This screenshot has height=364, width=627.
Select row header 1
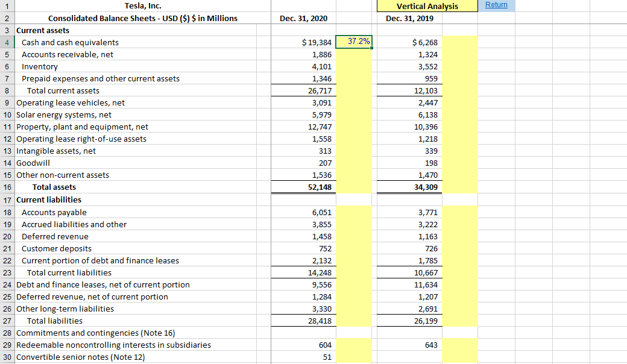(x=7, y=6)
